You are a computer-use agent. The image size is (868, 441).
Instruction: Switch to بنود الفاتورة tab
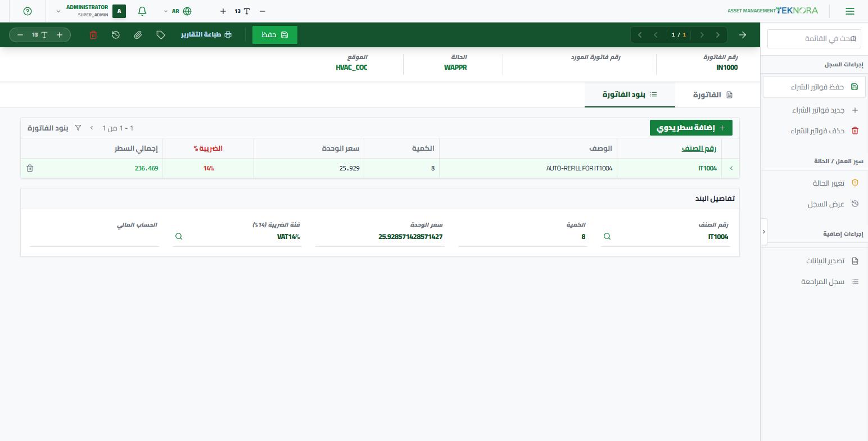tap(630, 94)
